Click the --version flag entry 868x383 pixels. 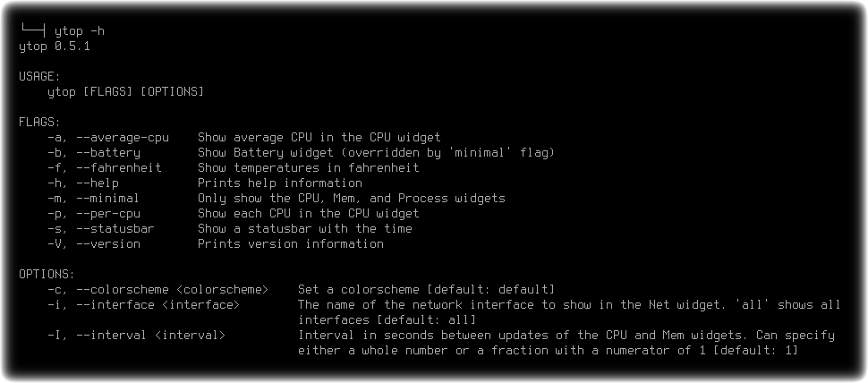click(x=94, y=244)
